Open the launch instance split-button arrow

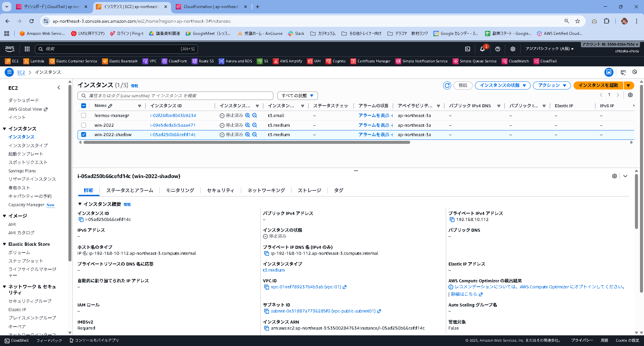[x=629, y=85]
